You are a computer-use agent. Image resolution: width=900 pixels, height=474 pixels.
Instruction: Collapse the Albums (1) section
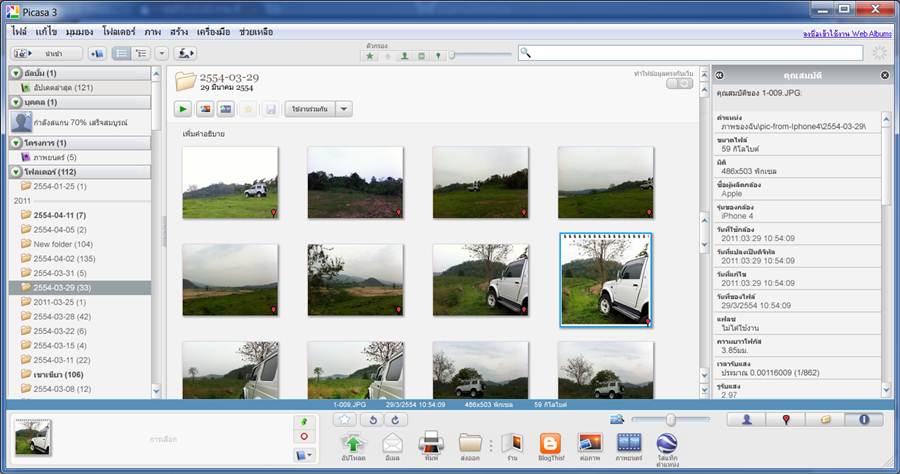pos(17,74)
